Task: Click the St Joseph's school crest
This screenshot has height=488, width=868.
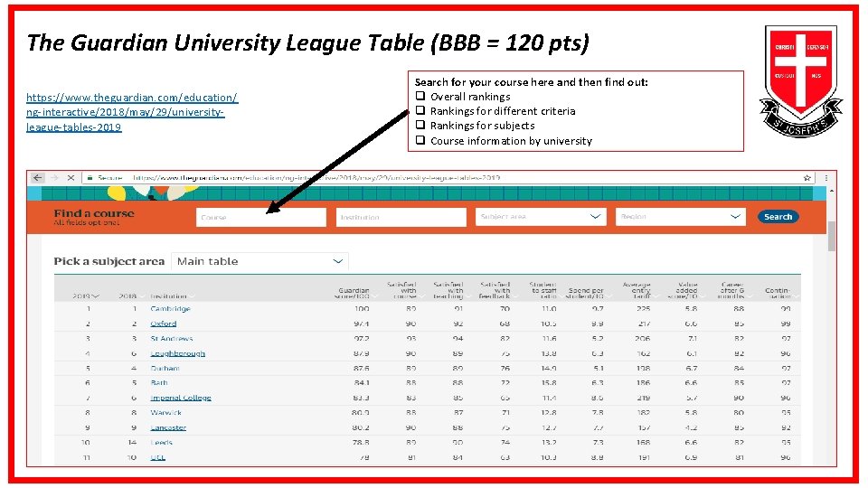Action: point(801,80)
